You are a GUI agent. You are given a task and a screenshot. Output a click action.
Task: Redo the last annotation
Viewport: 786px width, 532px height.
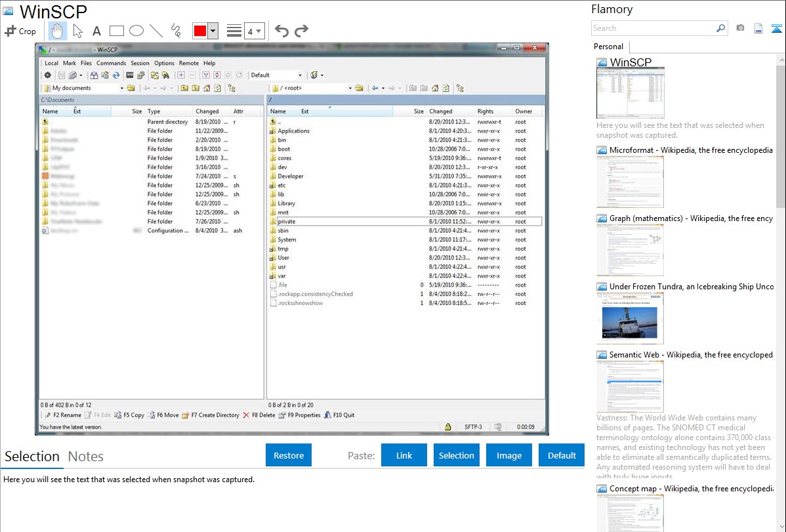(x=301, y=31)
